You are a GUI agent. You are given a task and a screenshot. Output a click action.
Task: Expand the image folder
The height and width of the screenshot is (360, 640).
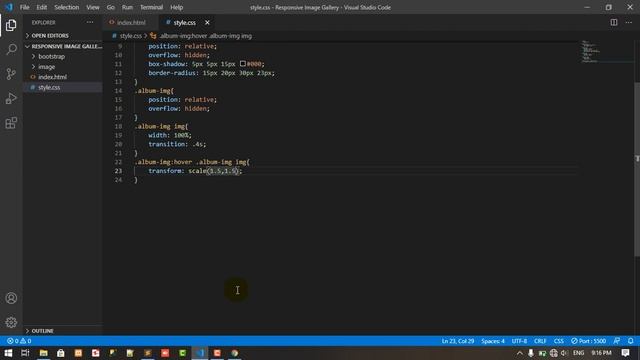47,67
